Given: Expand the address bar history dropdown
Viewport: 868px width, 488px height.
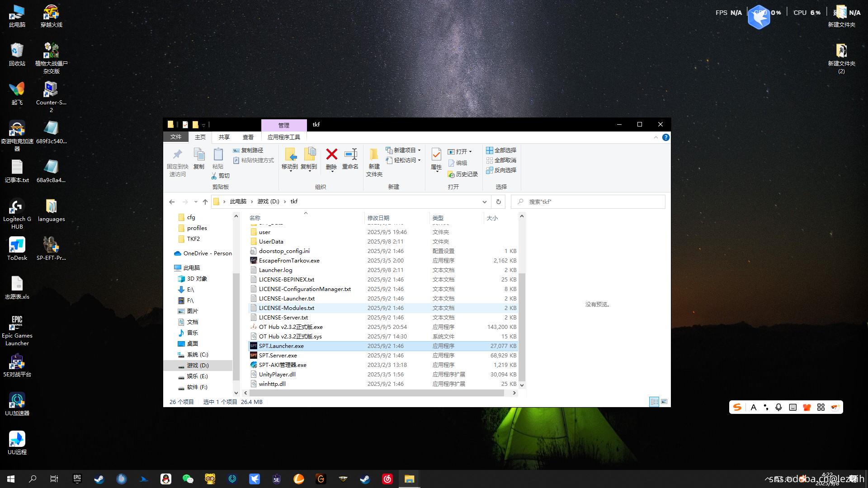Looking at the screenshot, I should [485, 202].
